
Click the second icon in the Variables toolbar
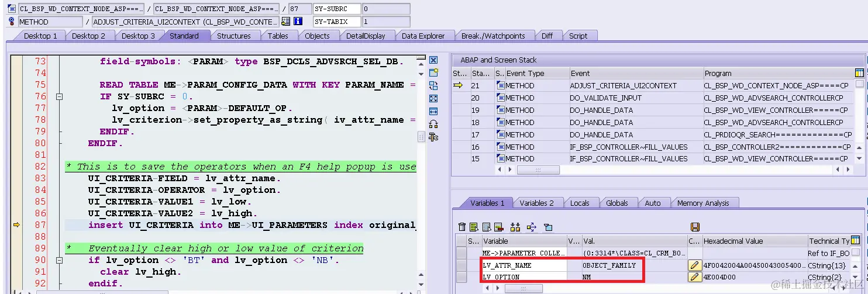coord(474,227)
